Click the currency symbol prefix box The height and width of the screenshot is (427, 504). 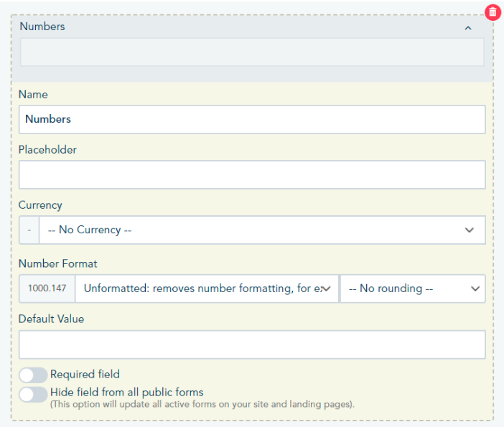point(29,230)
